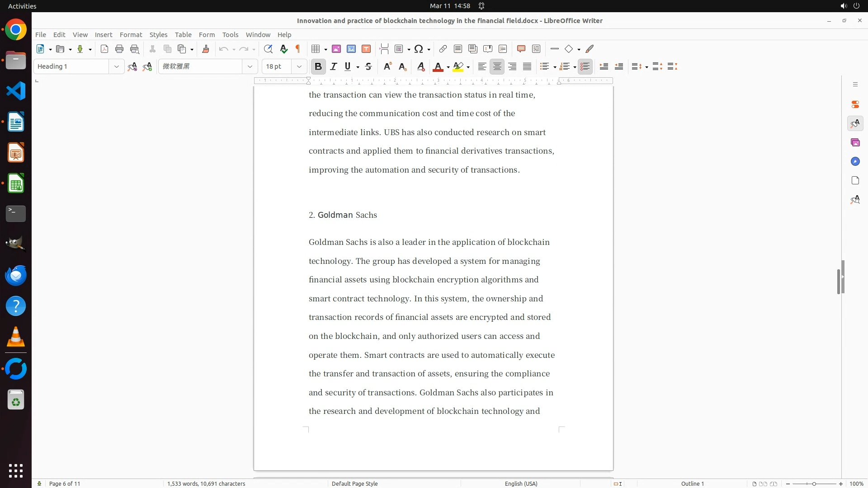The image size is (868, 488).
Task: Clone formatting with paintbrush icon
Action: (x=206, y=49)
